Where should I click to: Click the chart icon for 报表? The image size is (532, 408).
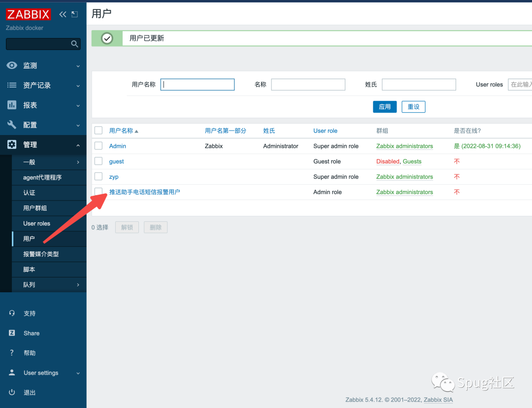click(12, 105)
